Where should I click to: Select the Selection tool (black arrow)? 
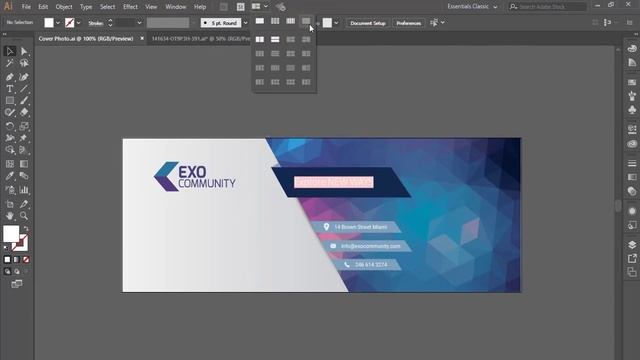[x=10, y=51]
